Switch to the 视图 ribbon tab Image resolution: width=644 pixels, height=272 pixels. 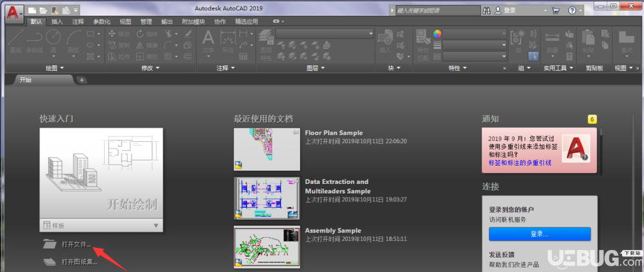[x=125, y=21]
